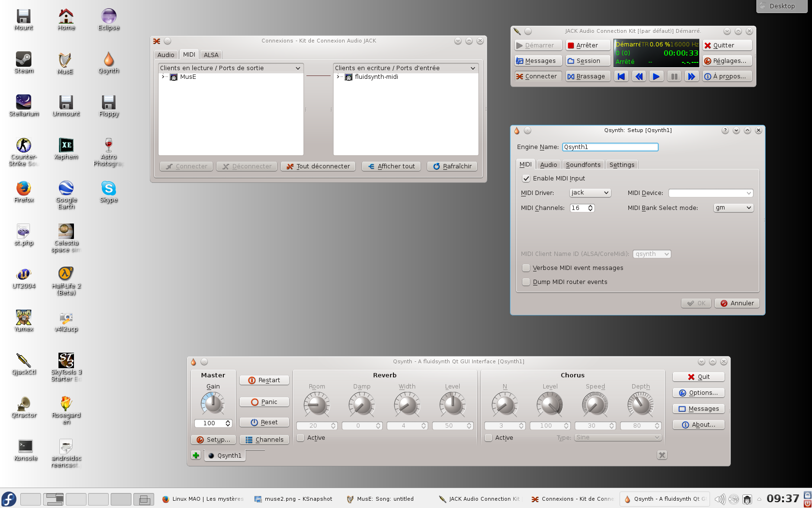Click the JACK transport play button
This screenshot has height=508, width=812.
(656, 76)
